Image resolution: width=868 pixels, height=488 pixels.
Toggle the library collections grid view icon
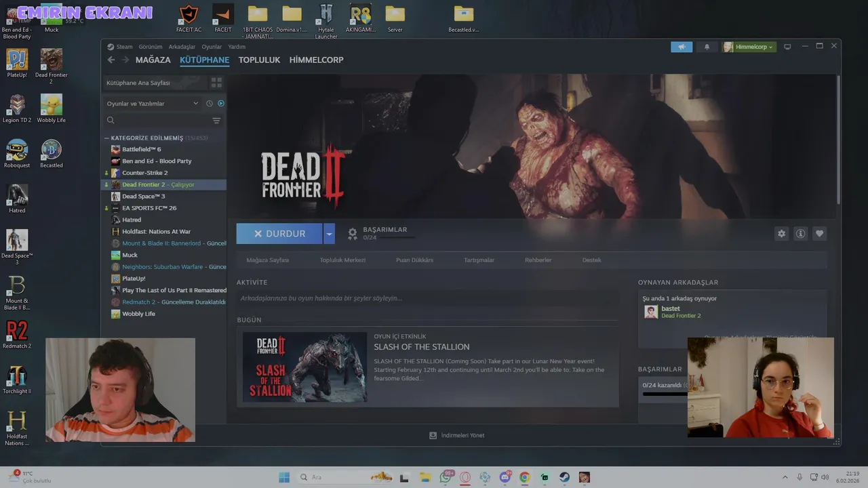click(216, 83)
